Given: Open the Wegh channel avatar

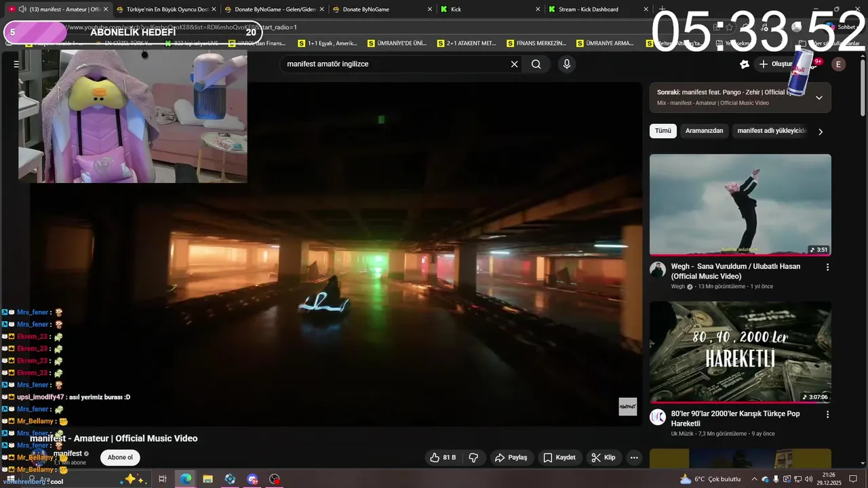Looking at the screenshot, I should click(x=657, y=270).
